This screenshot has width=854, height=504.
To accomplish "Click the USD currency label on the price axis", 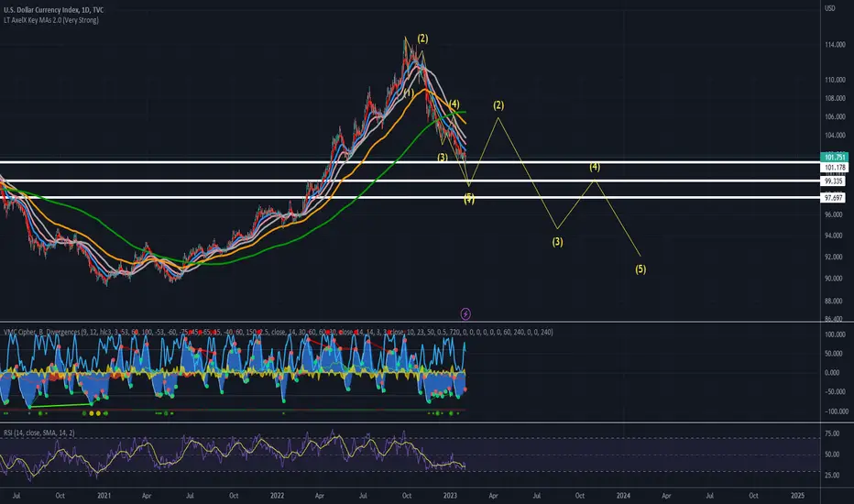I will click(829, 8).
